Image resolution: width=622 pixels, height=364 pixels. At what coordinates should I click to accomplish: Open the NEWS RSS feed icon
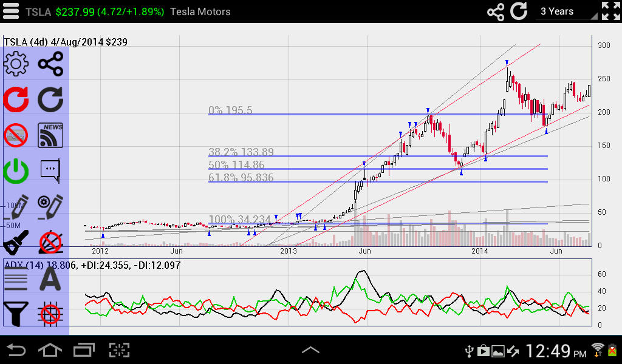50,135
